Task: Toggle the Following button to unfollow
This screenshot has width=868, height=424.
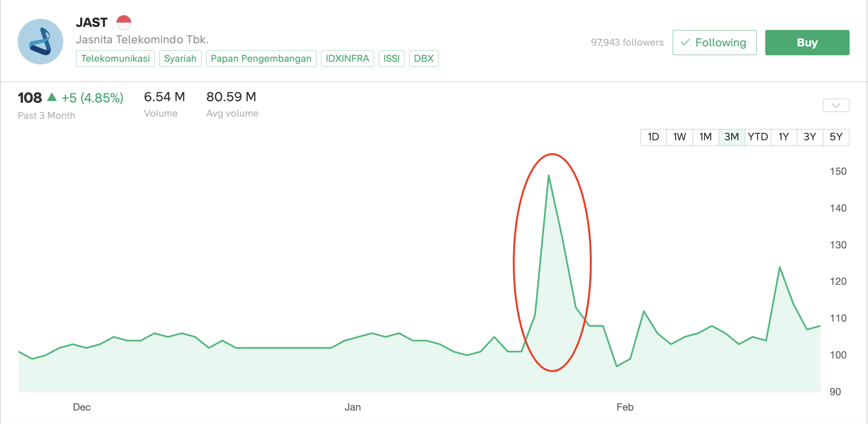Action: (x=714, y=43)
